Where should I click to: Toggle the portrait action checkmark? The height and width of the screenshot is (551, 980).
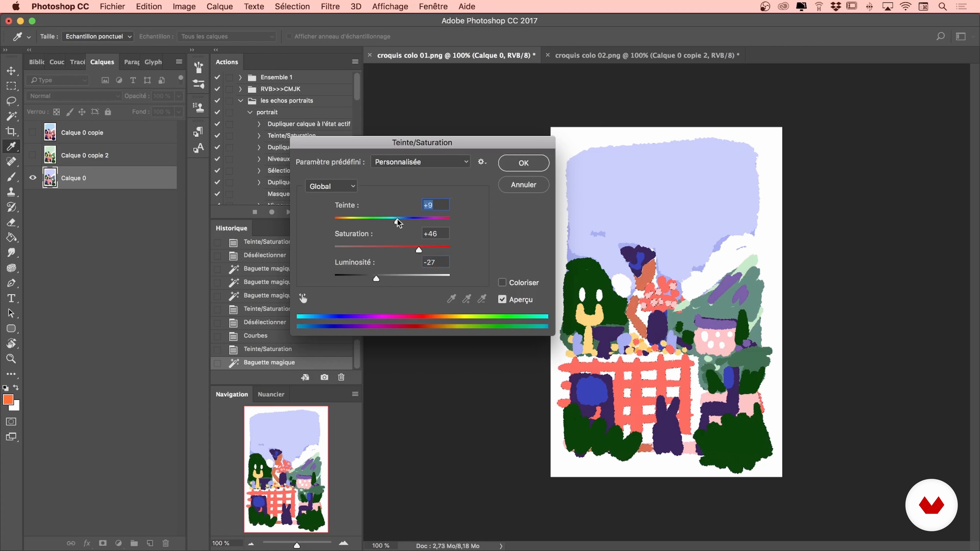coord(217,112)
